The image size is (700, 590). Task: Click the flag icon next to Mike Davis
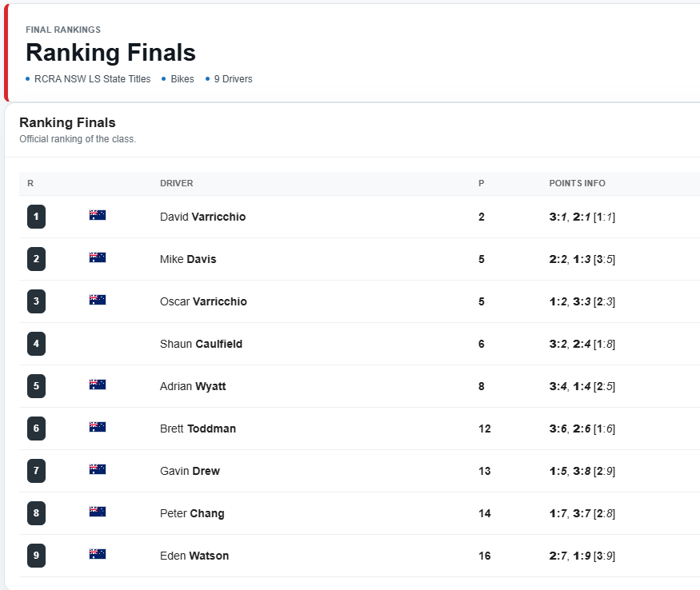(98, 257)
